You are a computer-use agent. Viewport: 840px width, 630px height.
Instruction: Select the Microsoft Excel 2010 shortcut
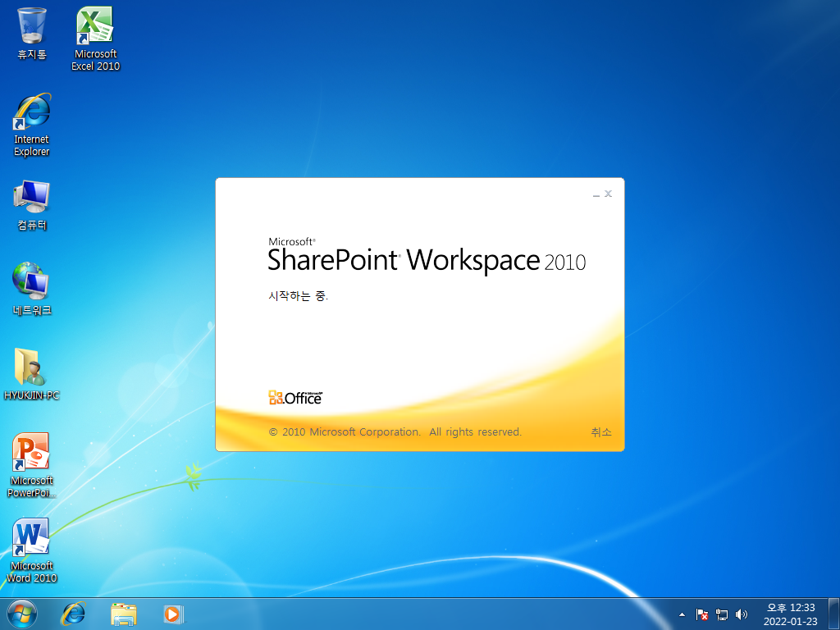click(95, 39)
